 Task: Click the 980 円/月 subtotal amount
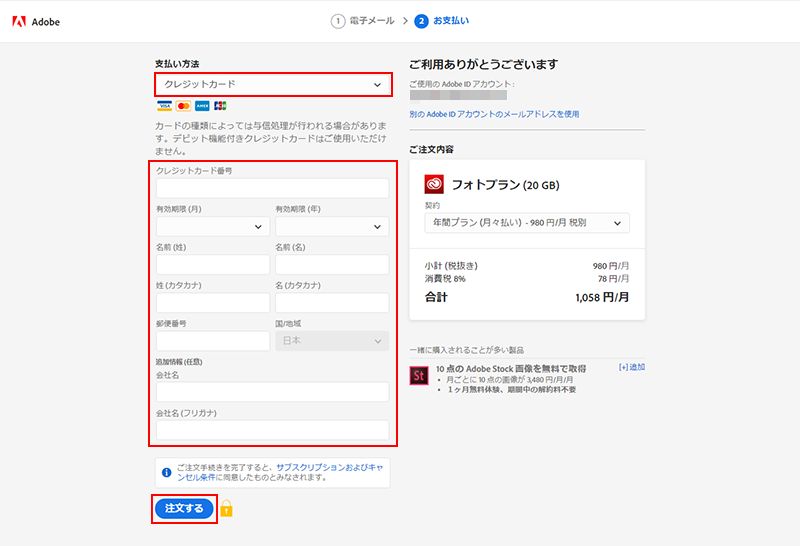coord(611,266)
